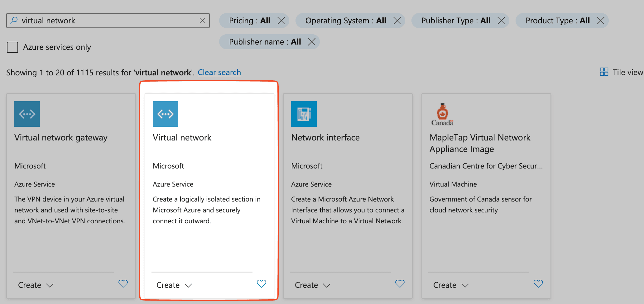644x304 pixels.
Task: Click the MapleTap Canada logo icon
Action: 442,114
